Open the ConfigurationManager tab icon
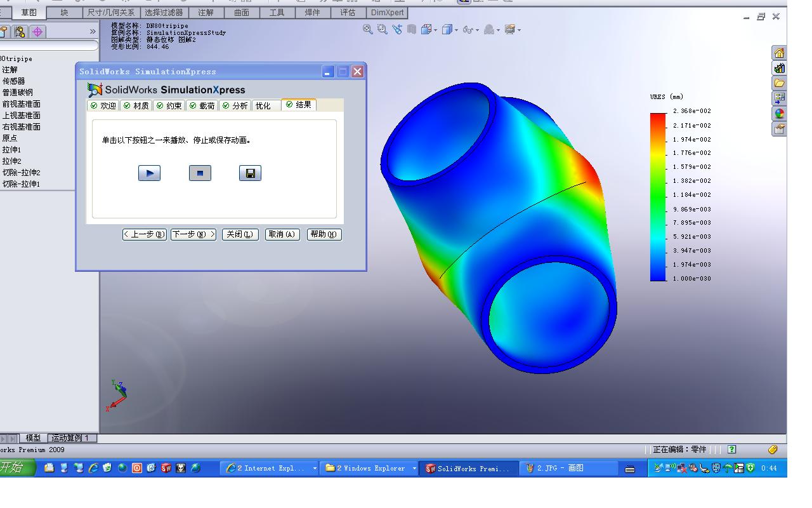 20,31
